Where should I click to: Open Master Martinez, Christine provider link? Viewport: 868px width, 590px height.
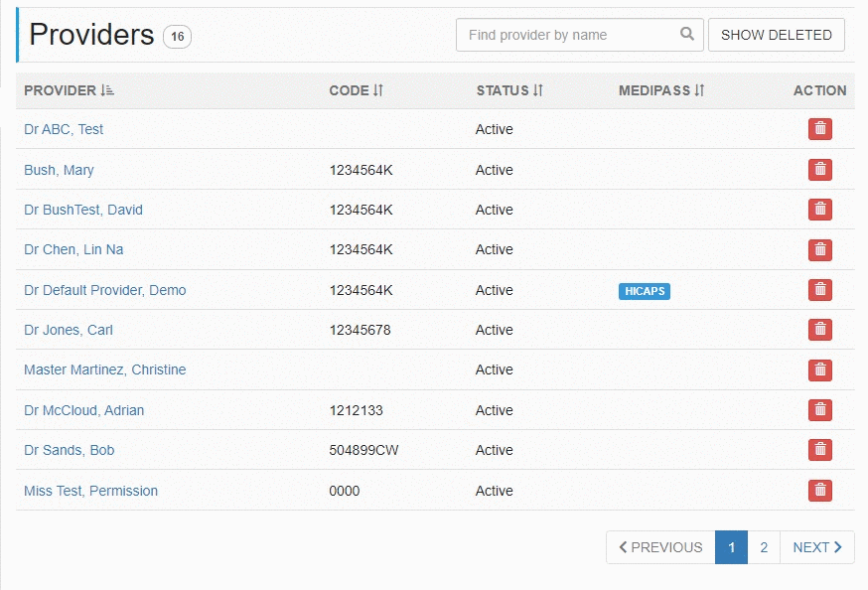tap(104, 369)
